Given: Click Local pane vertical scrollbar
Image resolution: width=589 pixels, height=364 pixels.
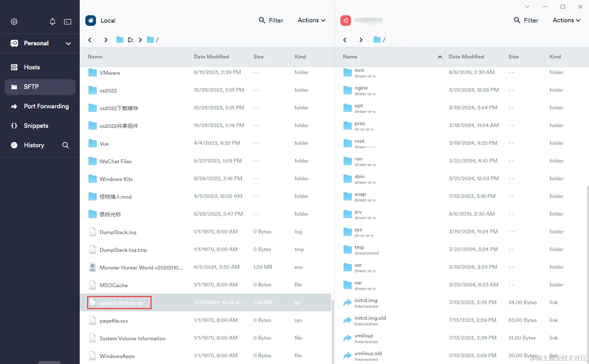Looking at the screenshot, I should click(x=333, y=332).
